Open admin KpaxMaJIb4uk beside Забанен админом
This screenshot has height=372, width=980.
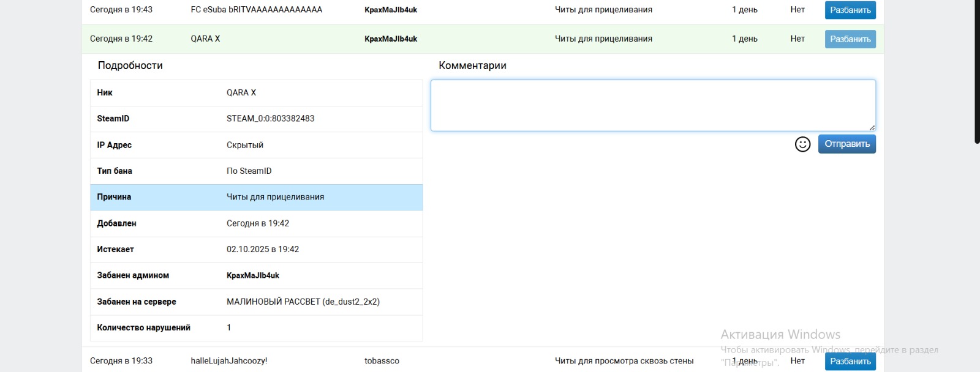tap(253, 275)
